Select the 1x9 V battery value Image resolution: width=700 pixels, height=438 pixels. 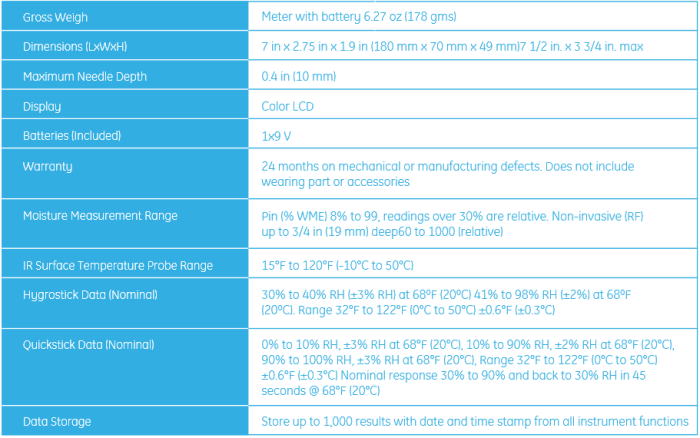278,135
